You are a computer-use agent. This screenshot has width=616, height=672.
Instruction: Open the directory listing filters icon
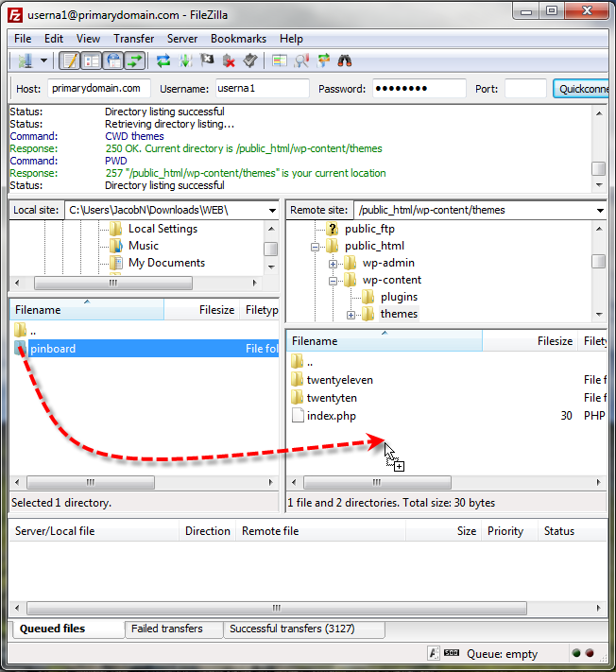tap(280, 60)
